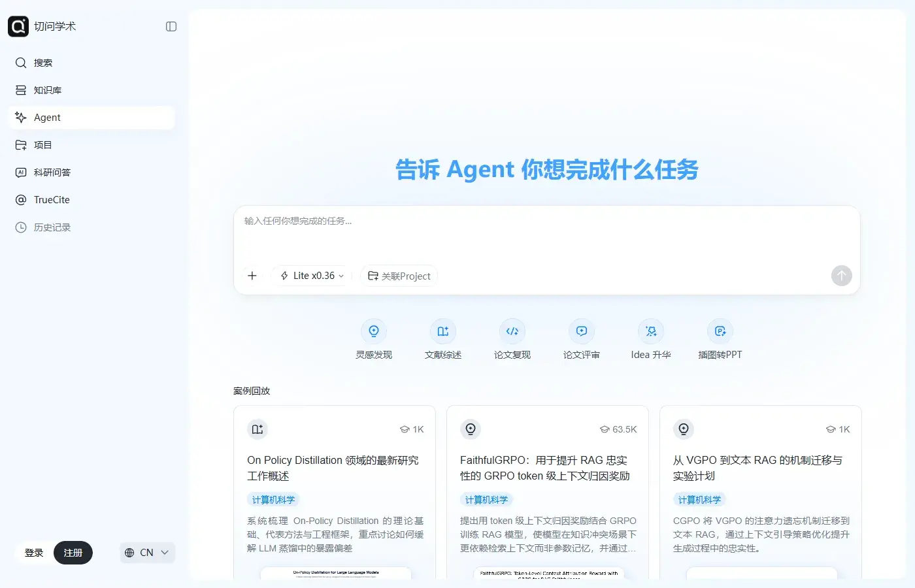The height and width of the screenshot is (588, 915).
Task: Select the 灵感发现 icon
Action: 374,331
